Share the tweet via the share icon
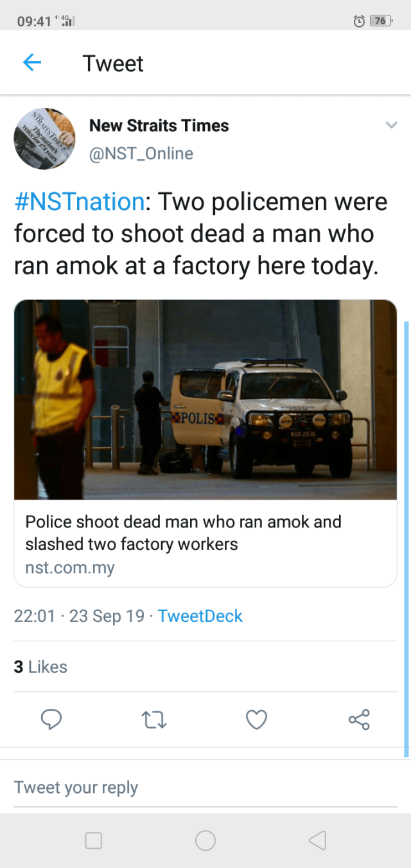Viewport: 411px width, 868px height. [359, 720]
